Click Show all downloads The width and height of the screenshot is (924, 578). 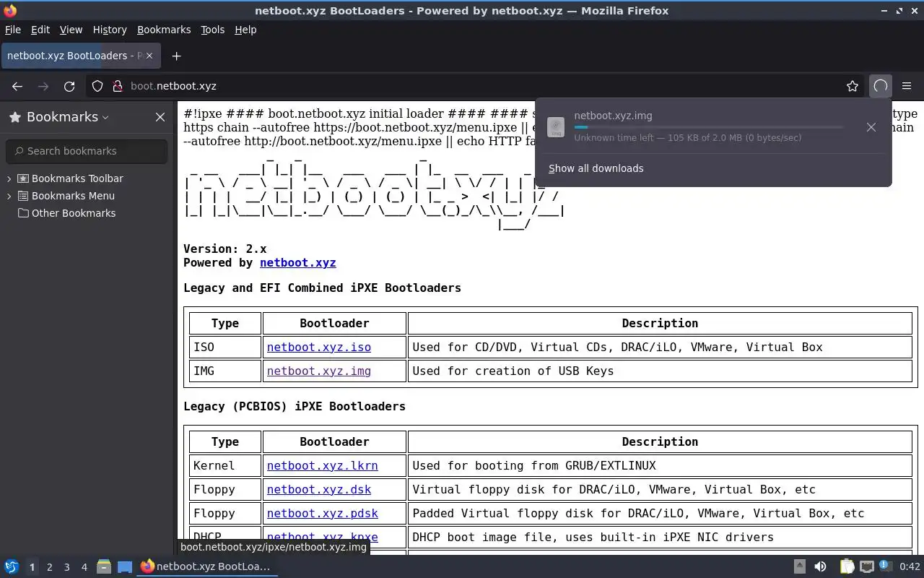[x=596, y=168]
